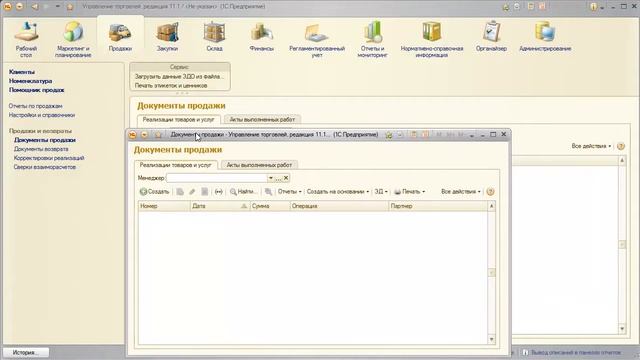Click front window scrollbar down arrow
This screenshot has height=360, width=640.
click(491, 339)
